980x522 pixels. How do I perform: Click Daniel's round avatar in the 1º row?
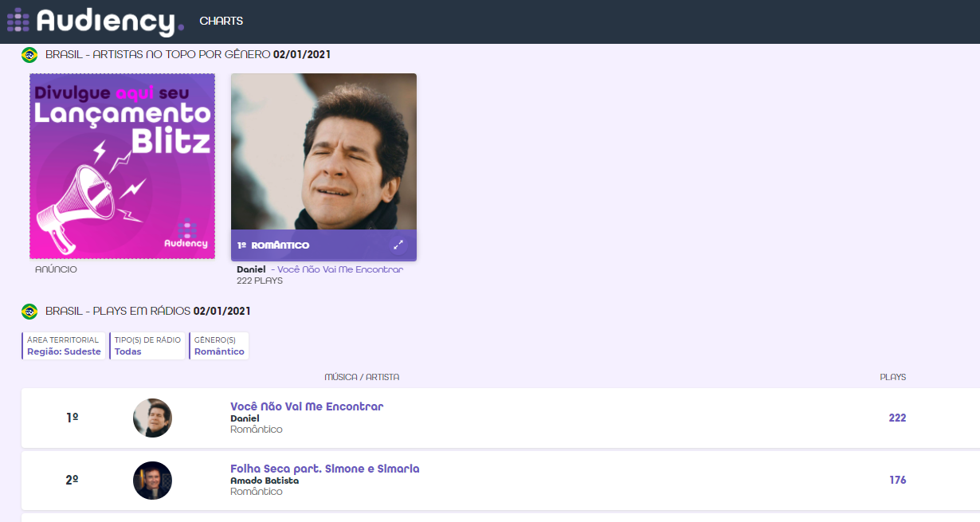click(x=152, y=418)
